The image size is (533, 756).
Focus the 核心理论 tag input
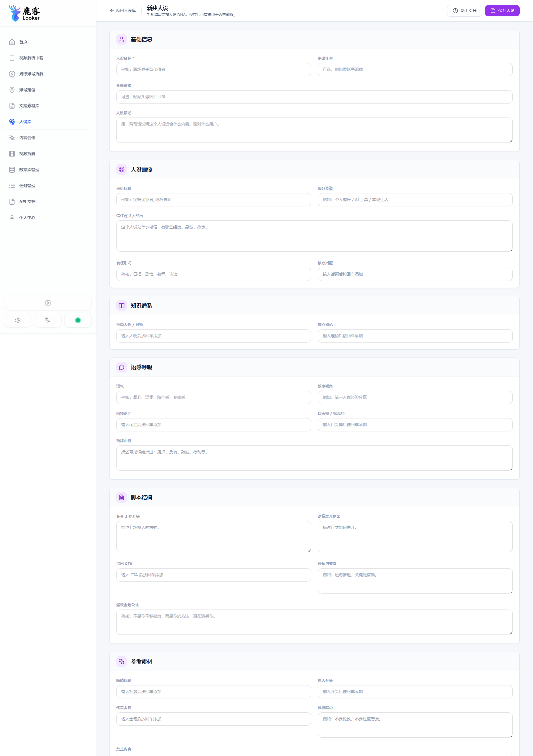tap(415, 336)
